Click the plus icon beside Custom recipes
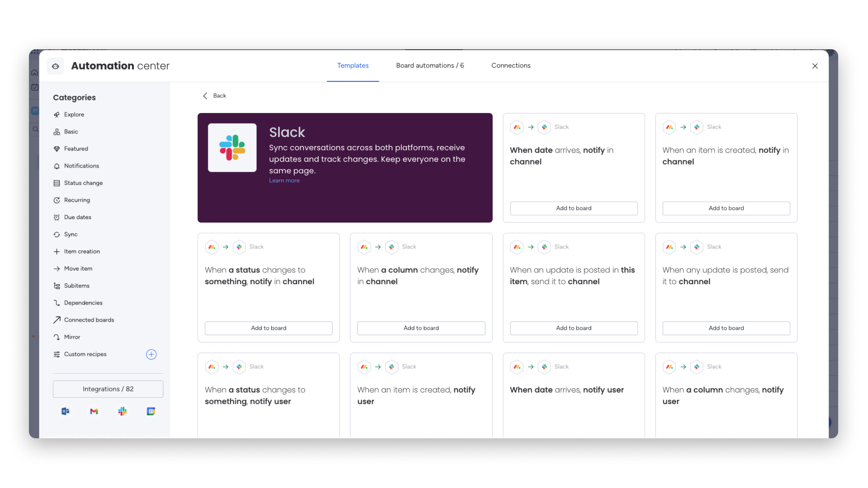868x488 pixels. tap(151, 355)
